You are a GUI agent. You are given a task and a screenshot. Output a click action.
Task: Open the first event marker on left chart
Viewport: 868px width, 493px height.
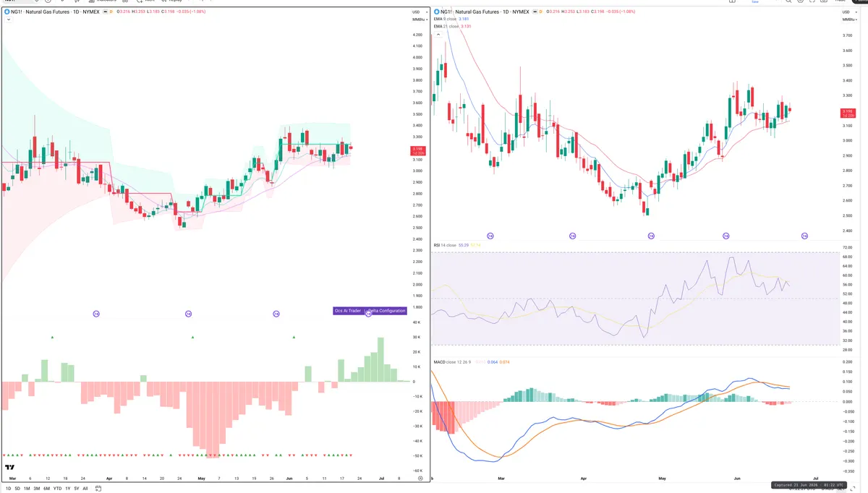tap(96, 314)
